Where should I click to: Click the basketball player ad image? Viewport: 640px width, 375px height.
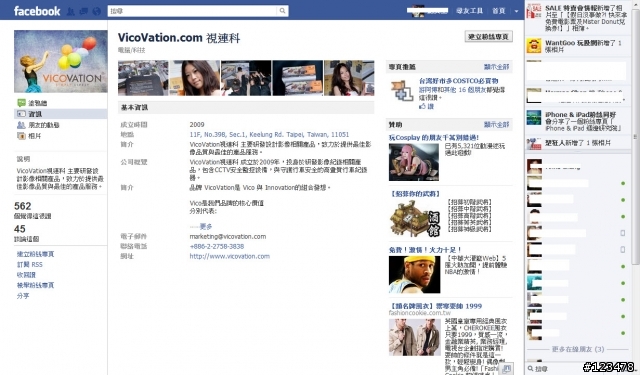click(x=414, y=275)
